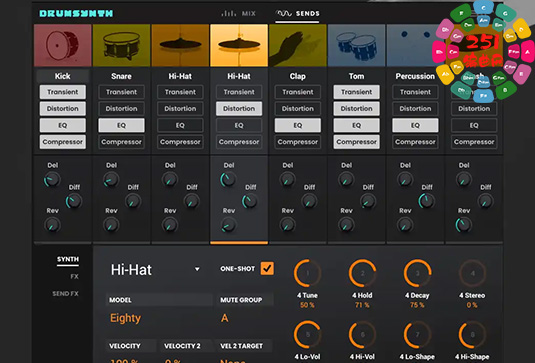The height and width of the screenshot is (363, 535).
Task: Toggle Compressor on the Tom channel
Action: tap(357, 142)
